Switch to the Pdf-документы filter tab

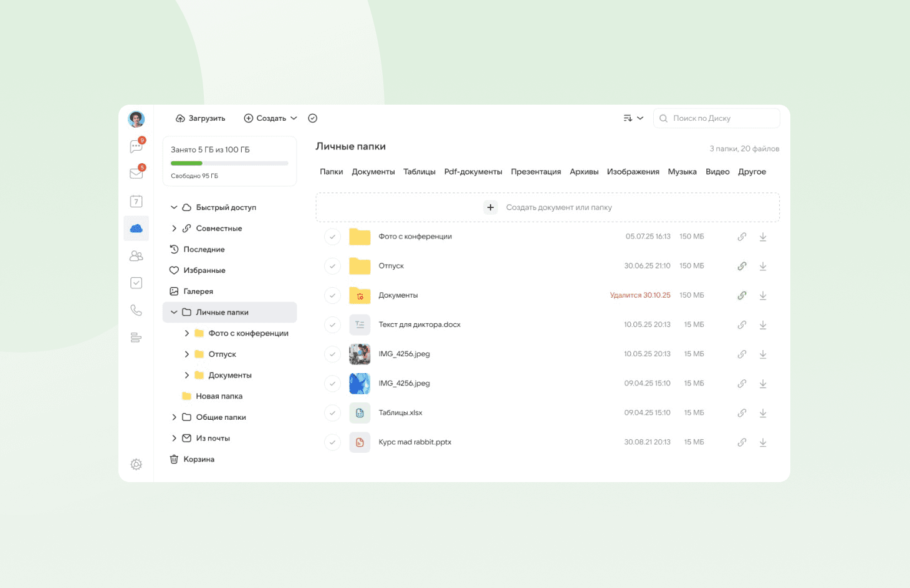tap(473, 172)
